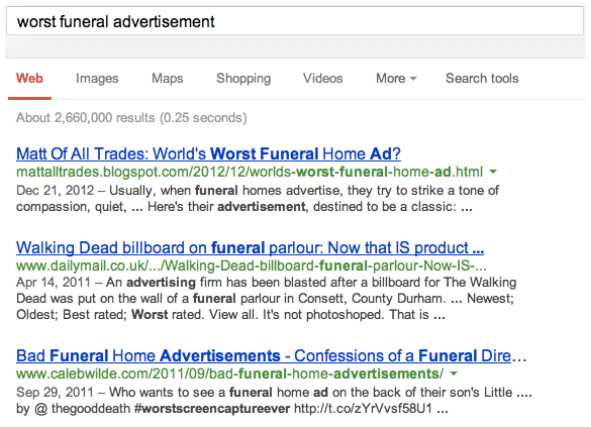Expand arrow next to calebwilde.com URL
Image resolution: width=591 pixels, height=427 pixels.
[x=454, y=374]
